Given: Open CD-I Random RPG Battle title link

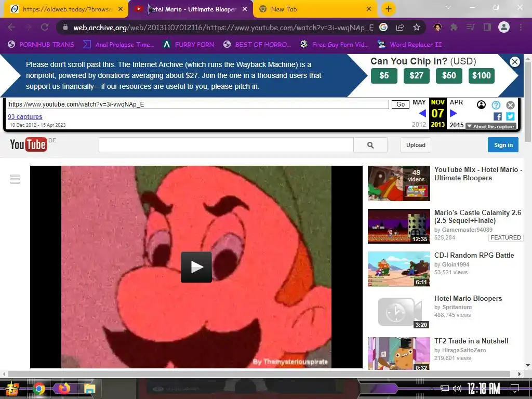Looking at the screenshot, I should tap(474, 255).
